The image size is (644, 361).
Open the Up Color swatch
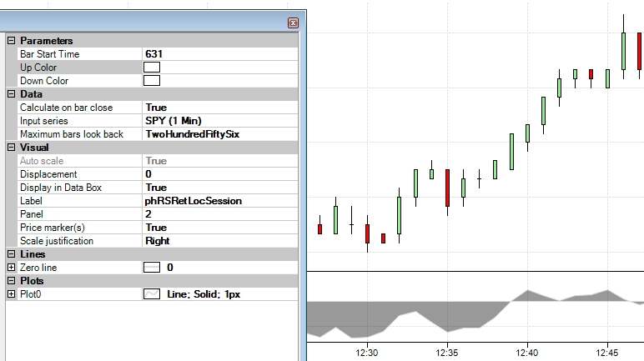pyautogui.click(x=152, y=68)
